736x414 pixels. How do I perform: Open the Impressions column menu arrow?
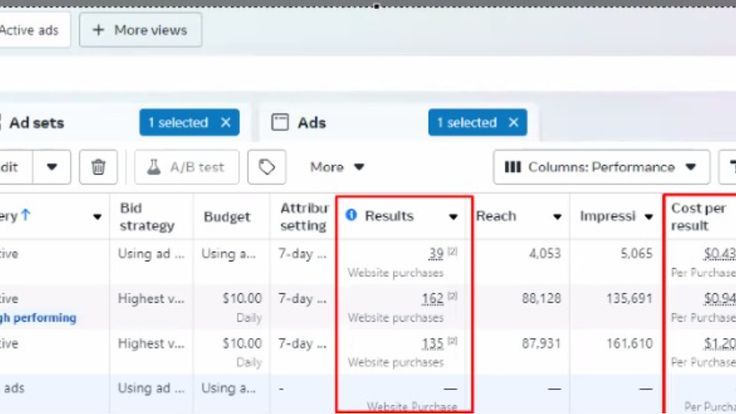pos(649,216)
